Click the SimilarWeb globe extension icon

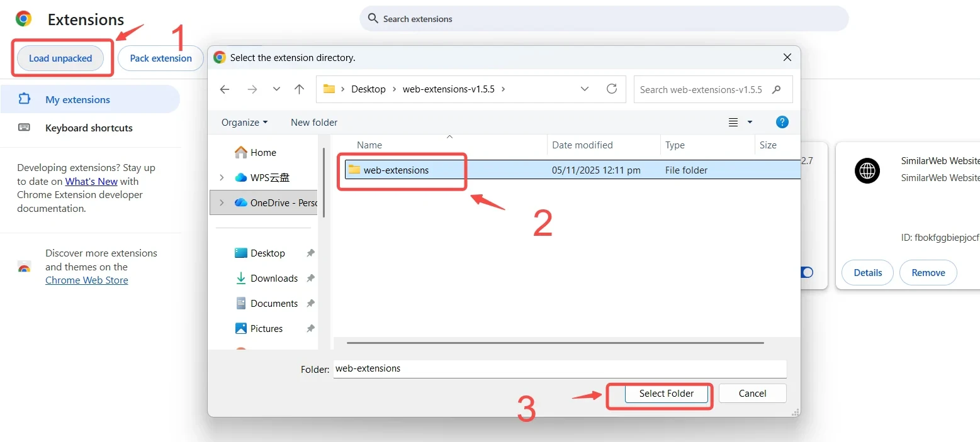(x=867, y=170)
